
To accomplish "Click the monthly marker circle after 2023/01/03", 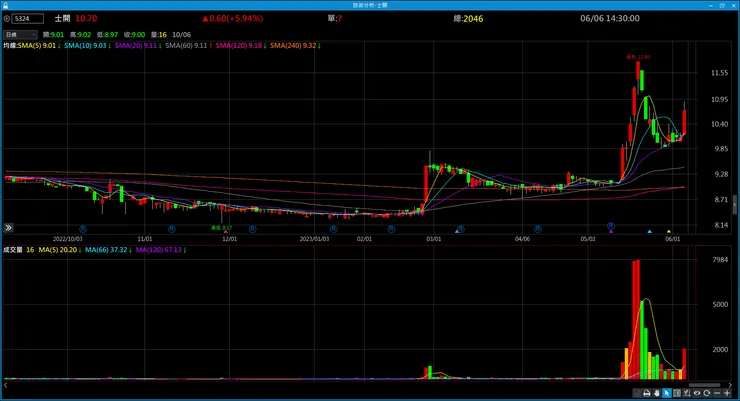I will 334,229.
